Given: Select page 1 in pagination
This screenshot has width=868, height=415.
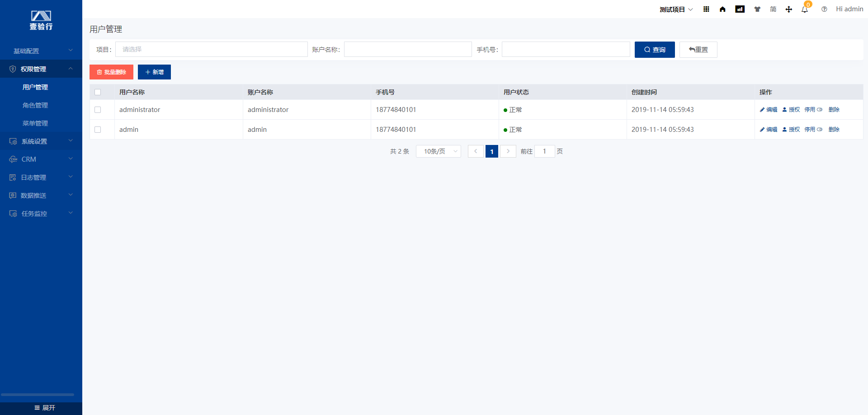Looking at the screenshot, I should coord(492,151).
